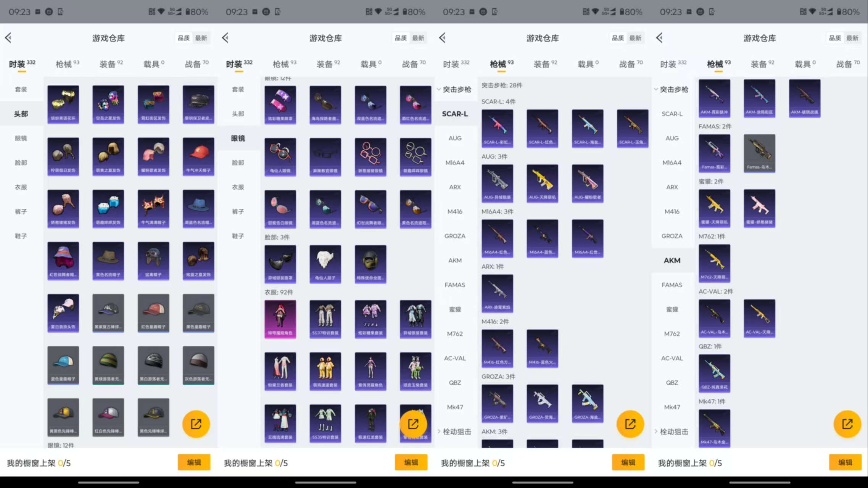
Task: Select the M762-天降萌乳 rifle skin
Action: coord(714,263)
